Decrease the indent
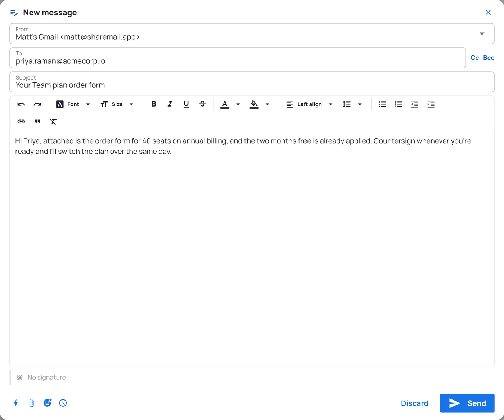504x420 pixels. (415, 104)
